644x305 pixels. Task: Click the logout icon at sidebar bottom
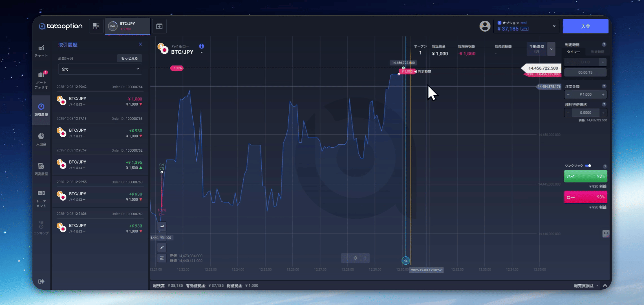tap(41, 281)
